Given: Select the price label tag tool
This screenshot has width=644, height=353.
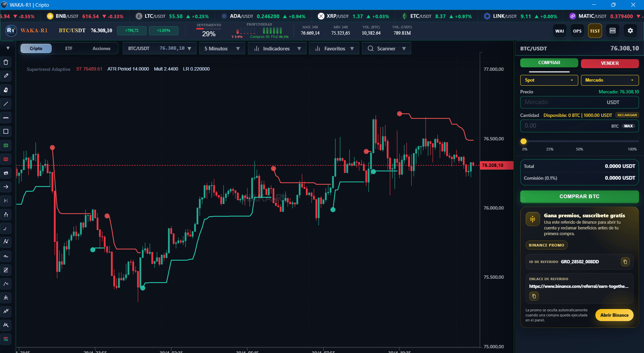Looking at the screenshot, I should click(x=6, y=173).
